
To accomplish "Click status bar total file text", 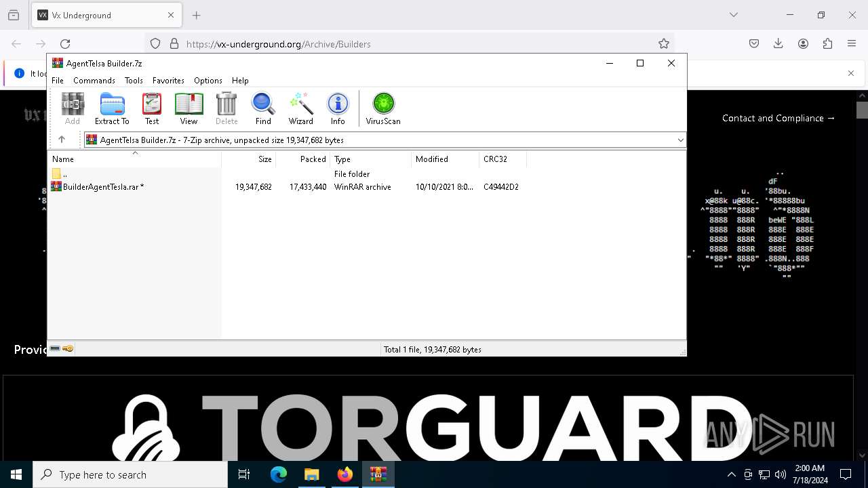I will tap(433, 349).
